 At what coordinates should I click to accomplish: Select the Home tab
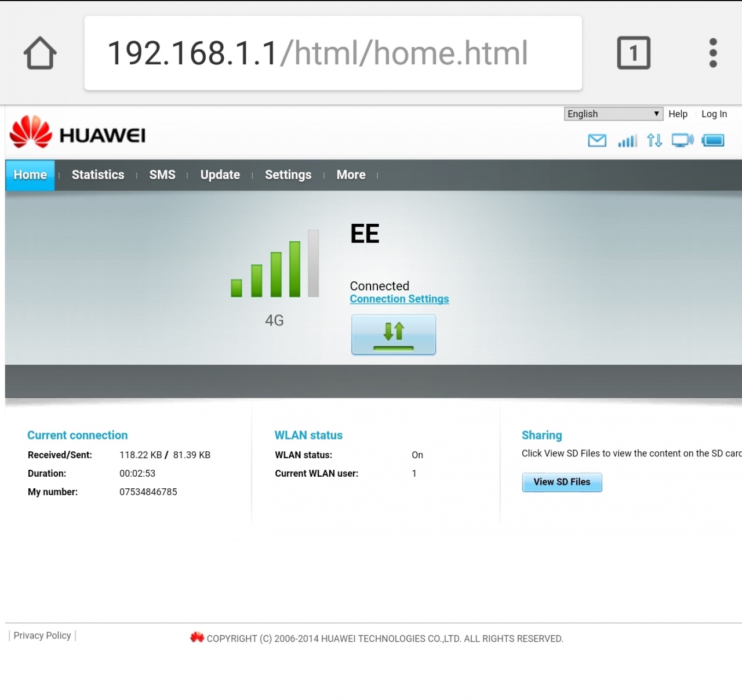click(x=30, y=175)
